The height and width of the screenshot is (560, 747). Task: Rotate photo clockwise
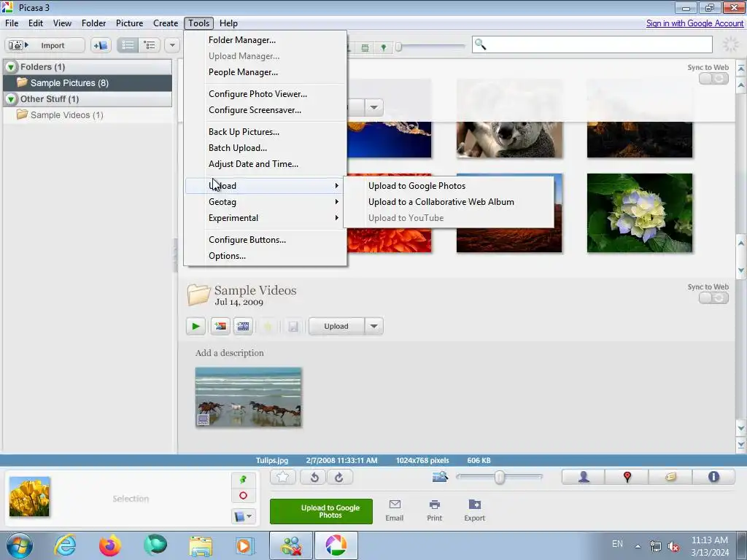tap(339, 477)
